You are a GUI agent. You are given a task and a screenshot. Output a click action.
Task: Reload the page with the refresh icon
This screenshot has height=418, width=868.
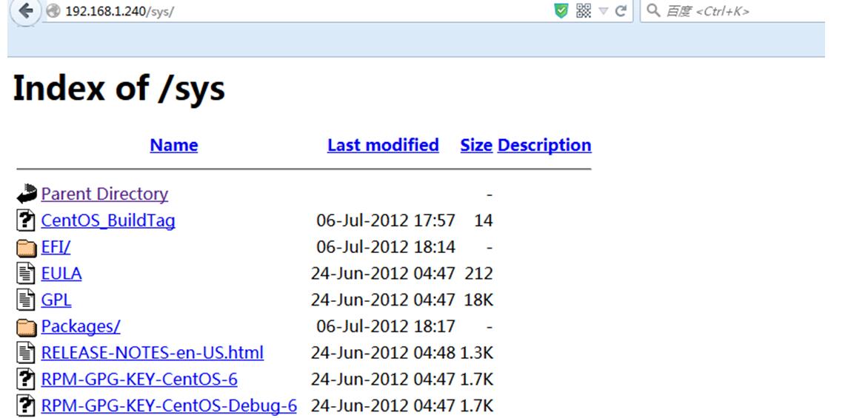pyautogui.click(x=621, y=11)
